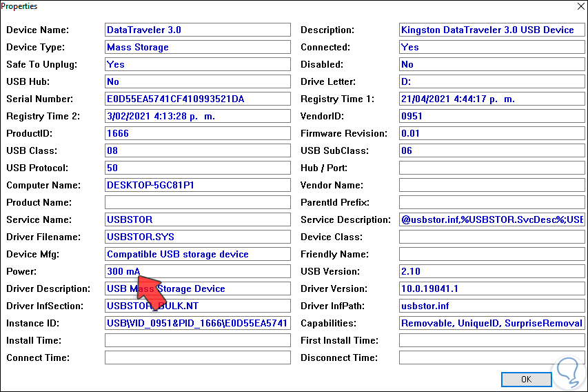Click the empty Product Name field

point(198,202)
